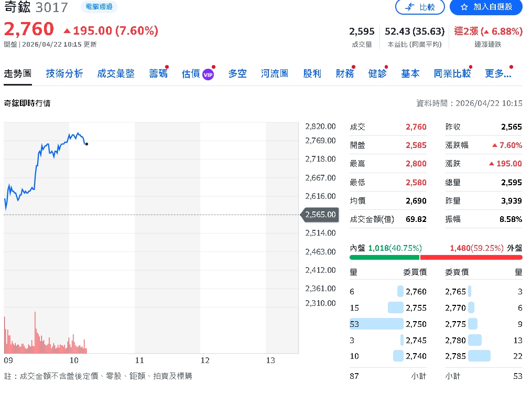Switch to the 多空 tab
532x393 pixels.
[237, 74]
